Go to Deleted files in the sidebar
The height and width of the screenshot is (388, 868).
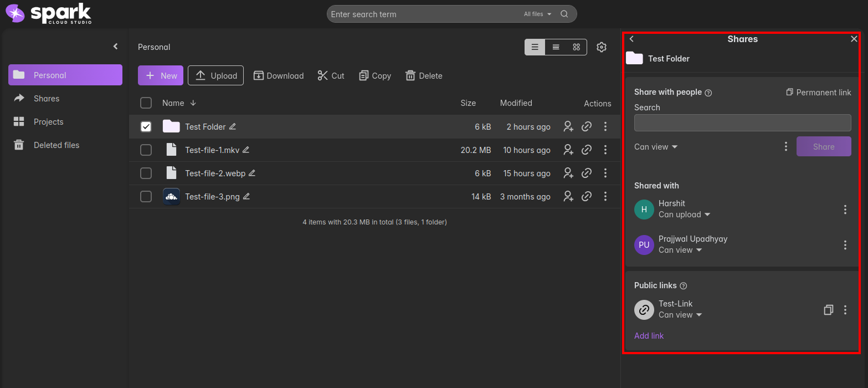[x=56, y=145]
